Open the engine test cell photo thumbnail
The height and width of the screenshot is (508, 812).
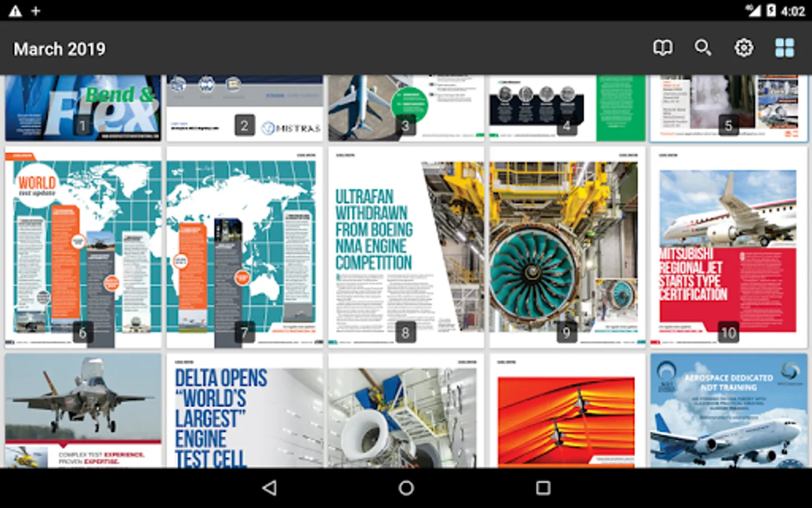406,411
